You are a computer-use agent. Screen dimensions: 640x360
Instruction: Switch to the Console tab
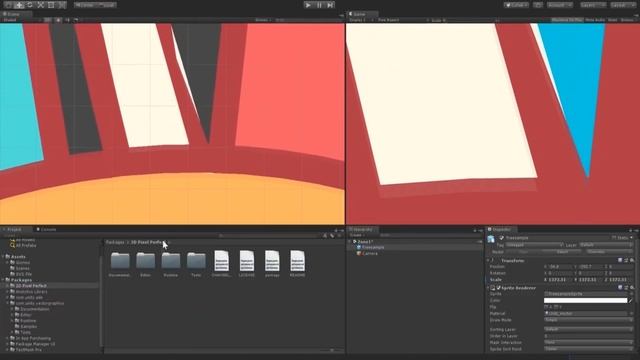[x=47, y=229]
